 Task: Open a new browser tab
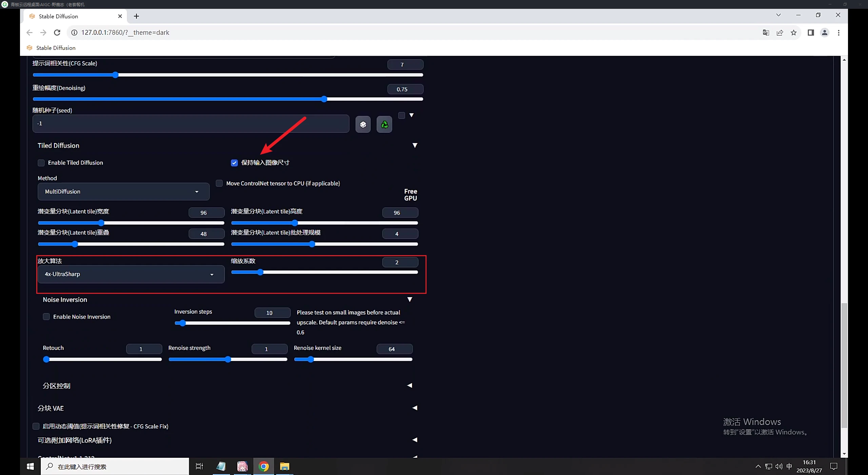[136, 16]
